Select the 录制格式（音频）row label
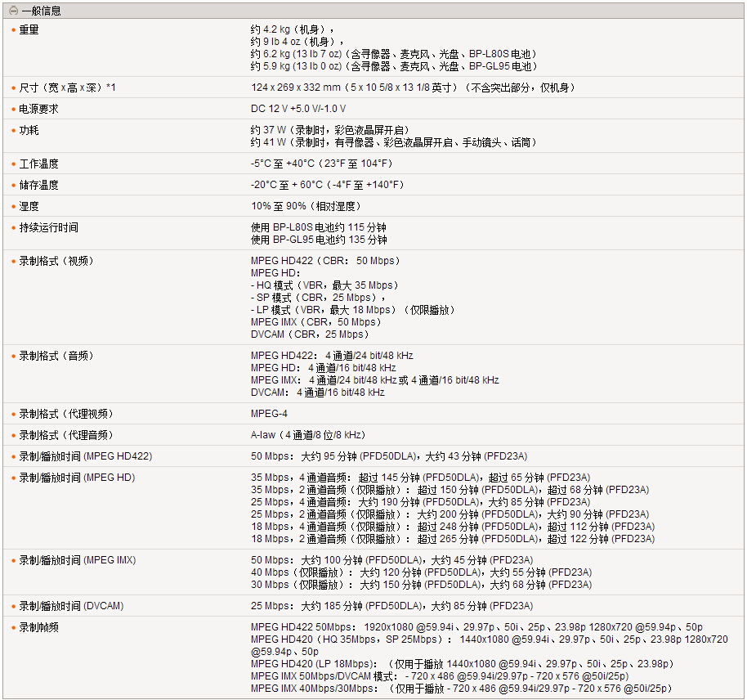The image size is (747, 700). (x=56, y=356)
